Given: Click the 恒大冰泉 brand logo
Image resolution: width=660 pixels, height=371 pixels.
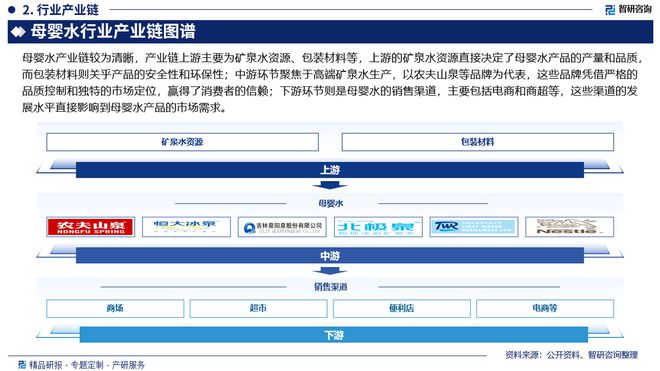Looking at the screenshot, I should [x=186, y=227].
